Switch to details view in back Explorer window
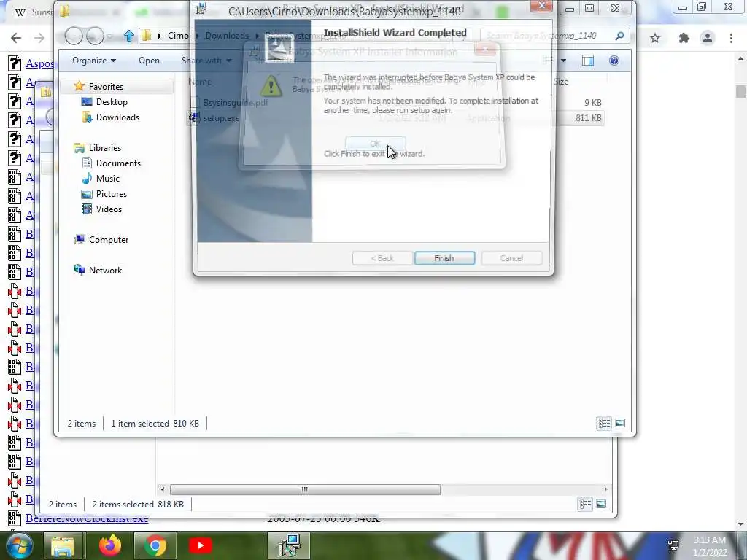 (586, 504)
